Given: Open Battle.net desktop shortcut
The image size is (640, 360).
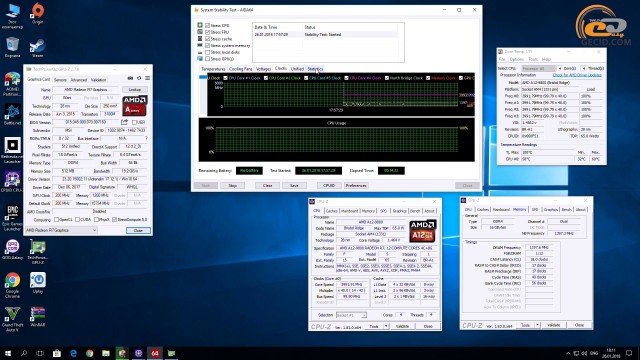Looking at the screenshot, I should point(12,115).
